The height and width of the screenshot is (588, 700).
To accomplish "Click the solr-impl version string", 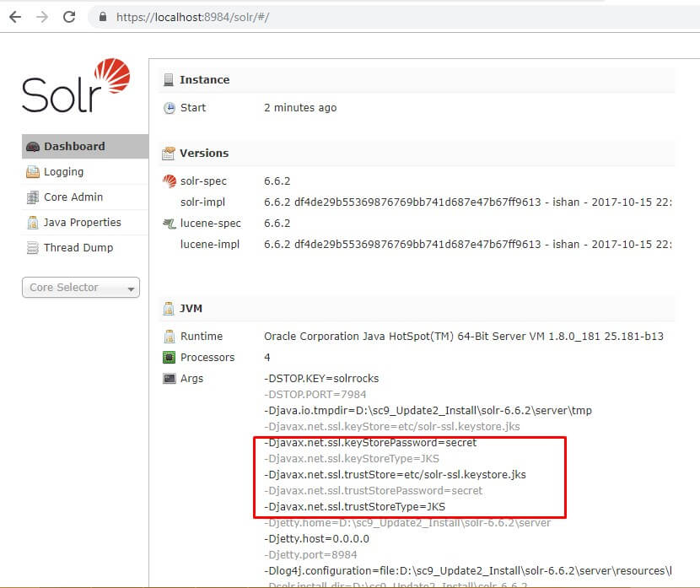I will coord(467,202).
